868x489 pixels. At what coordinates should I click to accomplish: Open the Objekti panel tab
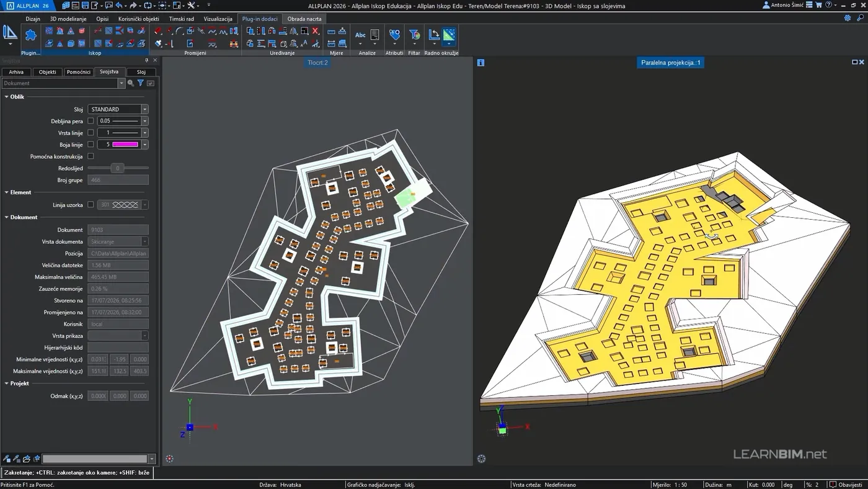[x=48, y=72]
